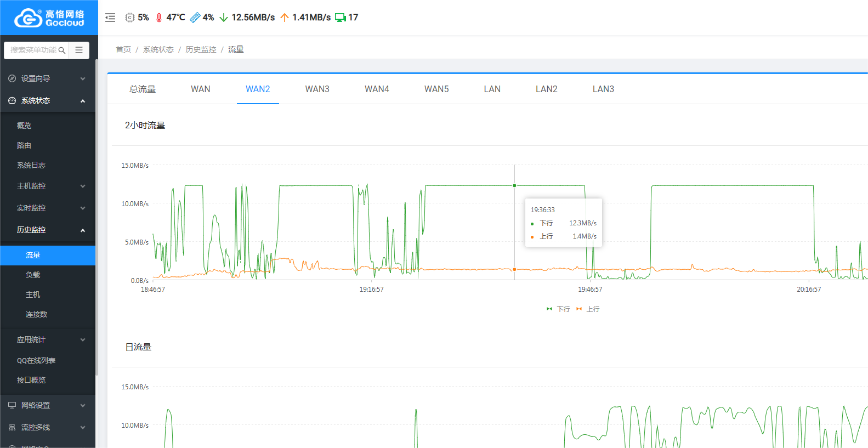Screen dimensions: 868x448
Task: Click the temperature thermometer icon
Action: [159, 18]
